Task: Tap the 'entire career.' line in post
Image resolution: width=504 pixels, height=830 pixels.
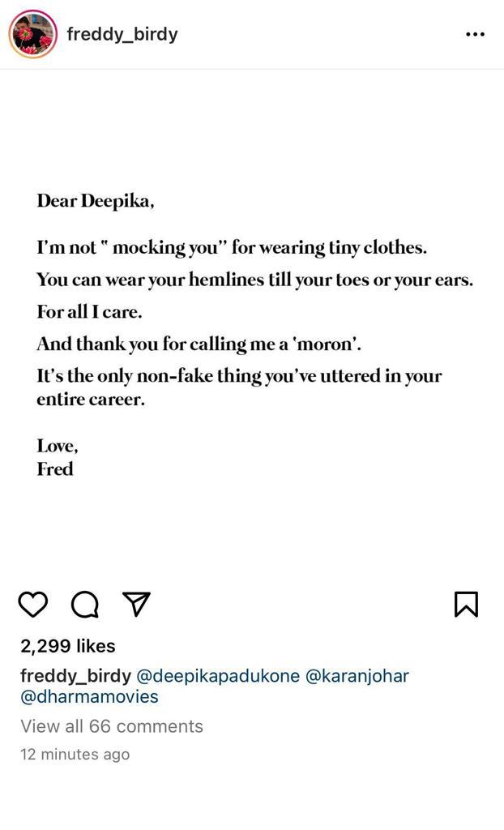Action: tap(91, 400)
